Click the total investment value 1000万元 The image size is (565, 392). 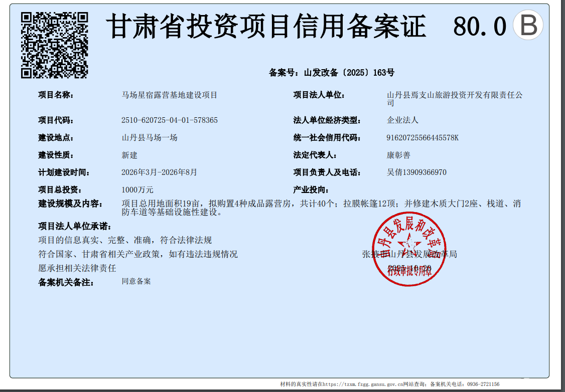pyautogui.click(x=137, y=190)
